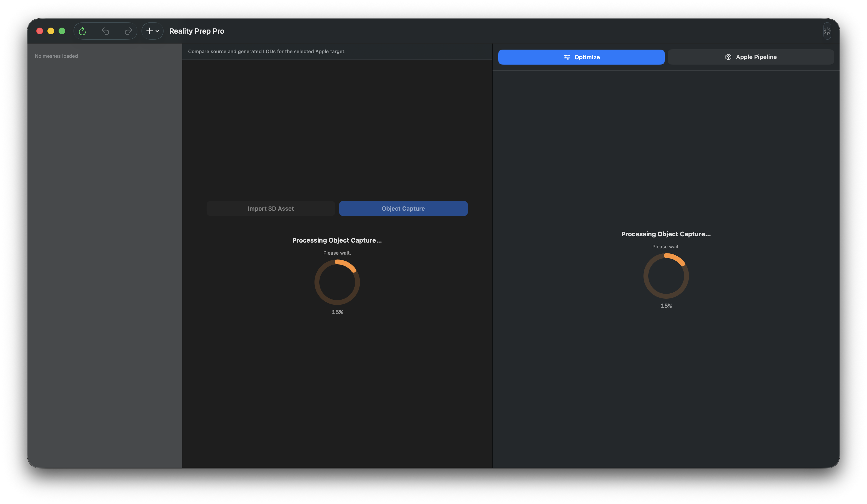The width and height of the screenshot is (867, 504).
Task: Click the No meshes loaded sidebar area
Action: click(56, 56)
